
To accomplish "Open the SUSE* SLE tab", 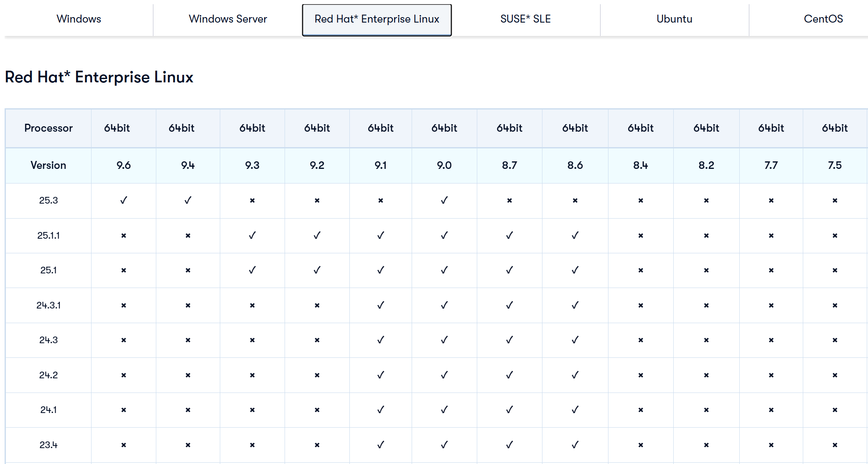I will 525,19.
